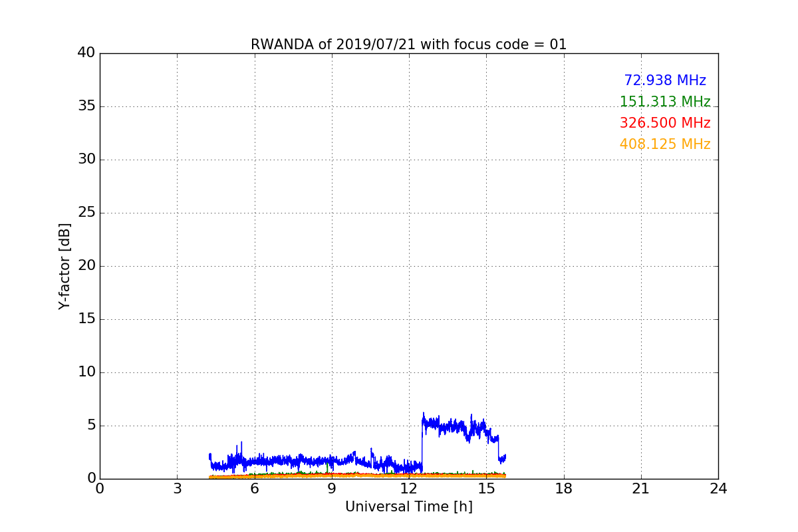Viewport: 798px width, 532px height.
Task: Click the blue trace's raised plateau after 12h
Action: tap(459, 427)
